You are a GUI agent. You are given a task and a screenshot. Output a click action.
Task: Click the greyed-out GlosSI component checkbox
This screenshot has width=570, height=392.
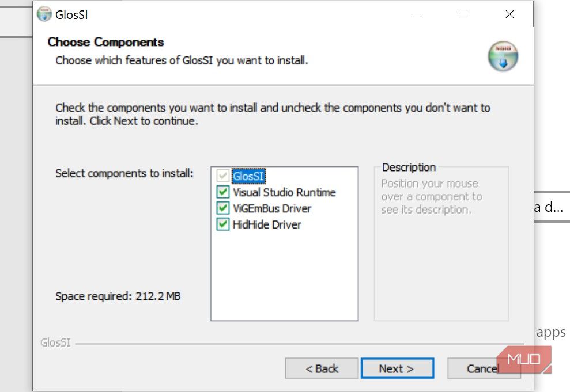[x=222, y=176]
